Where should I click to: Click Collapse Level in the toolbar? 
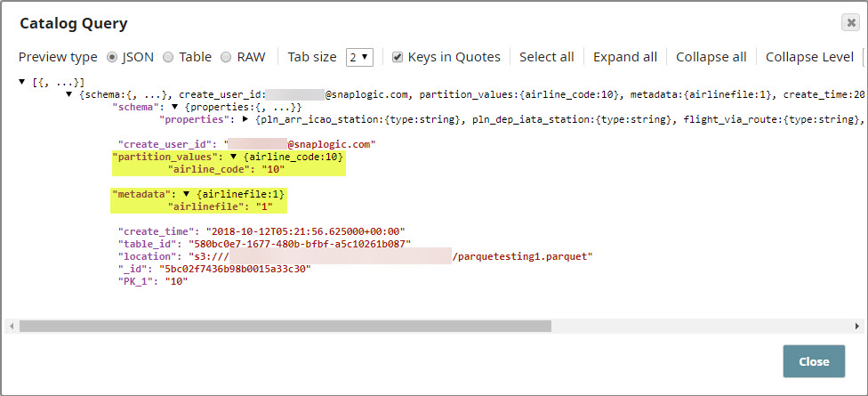coord(808,57)
